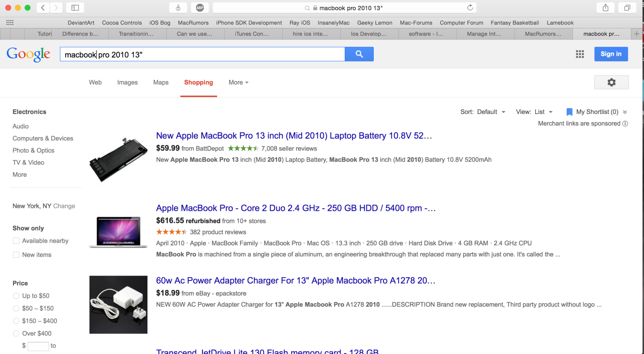Click 382 product reviews text

pyautogui.click(x=218, y=232)
